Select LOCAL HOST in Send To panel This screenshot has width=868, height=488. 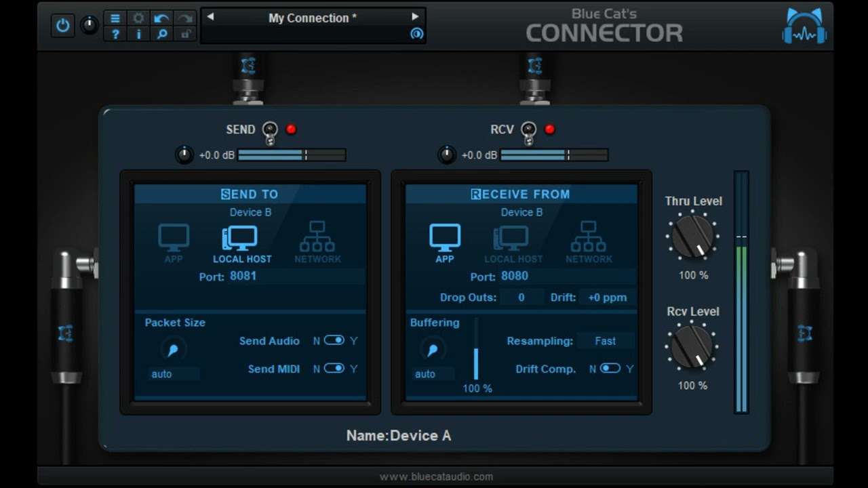click(242, 244)
